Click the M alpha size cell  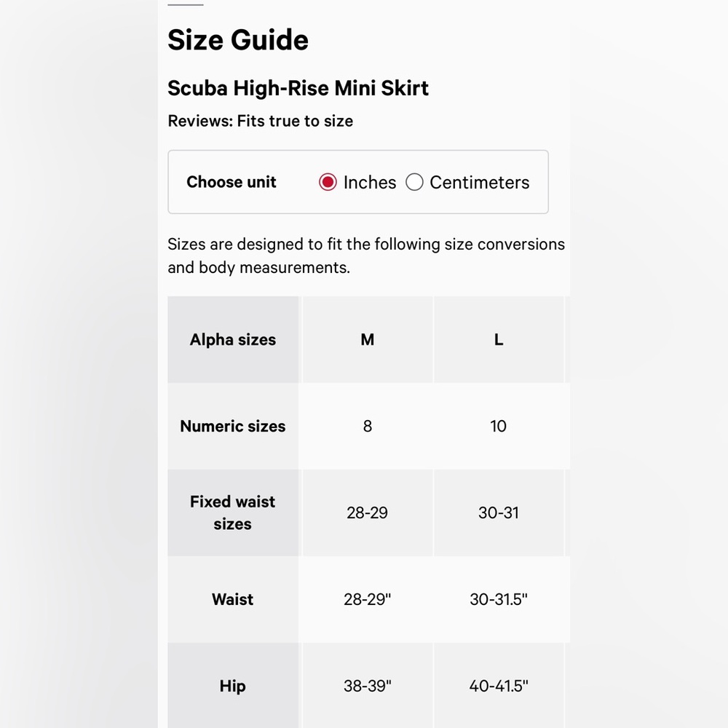pyautogui.click(x=367, y=340)
